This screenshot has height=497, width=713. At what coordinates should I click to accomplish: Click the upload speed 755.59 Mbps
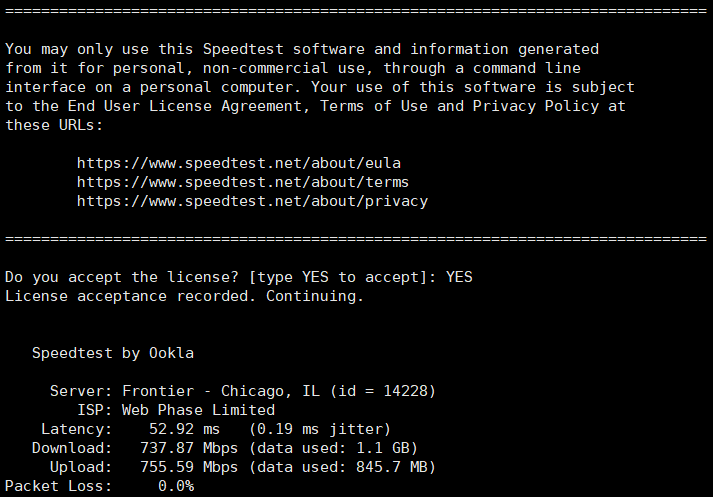tap(189, 467)
